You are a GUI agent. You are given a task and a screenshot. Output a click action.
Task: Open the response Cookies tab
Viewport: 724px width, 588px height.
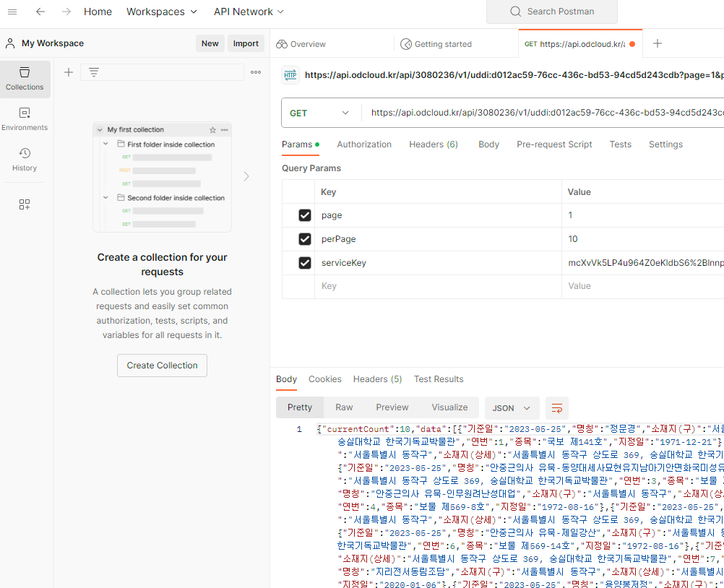click(325, 379)
